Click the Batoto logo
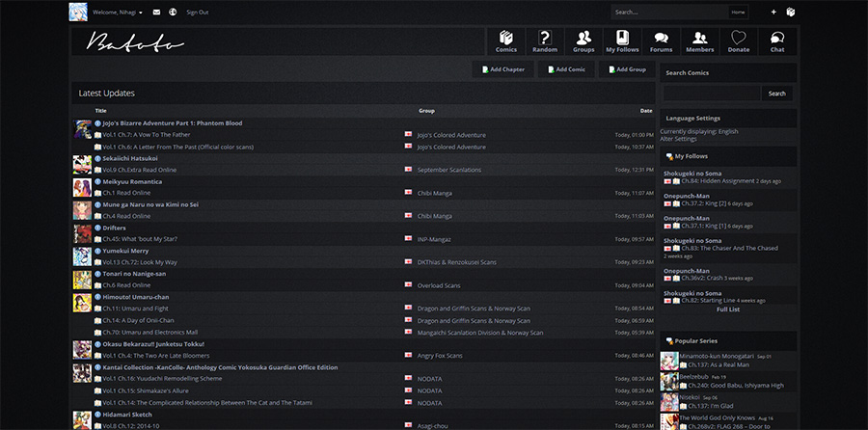Viewport: 868px width, 430px height. pyautogui.click(x=135, y=41)
